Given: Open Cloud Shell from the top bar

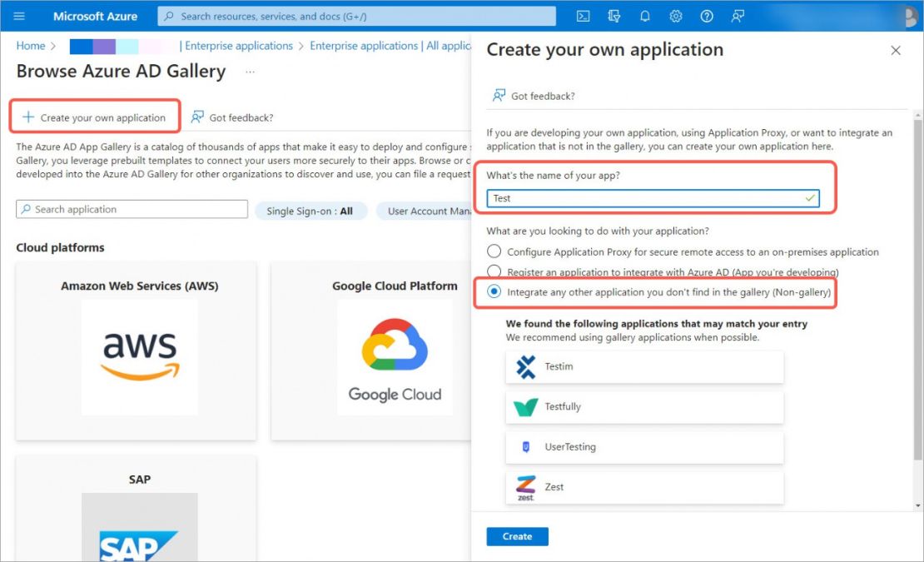Looking at the screenshot, I should point(583,16).
